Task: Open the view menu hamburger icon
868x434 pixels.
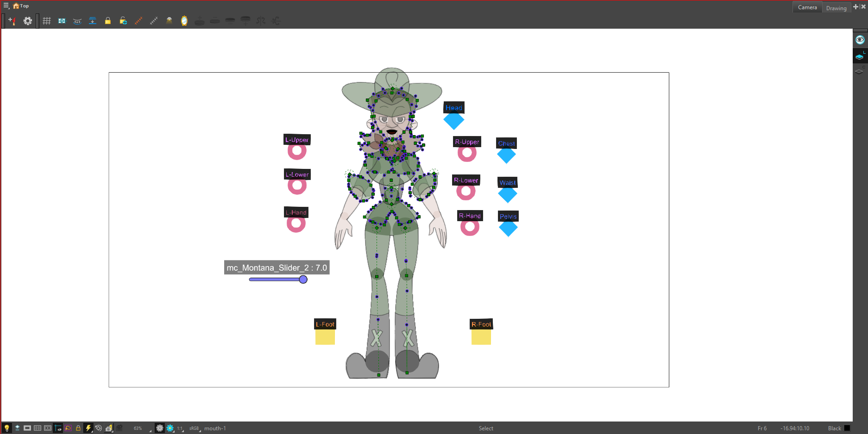Action: 6,6
